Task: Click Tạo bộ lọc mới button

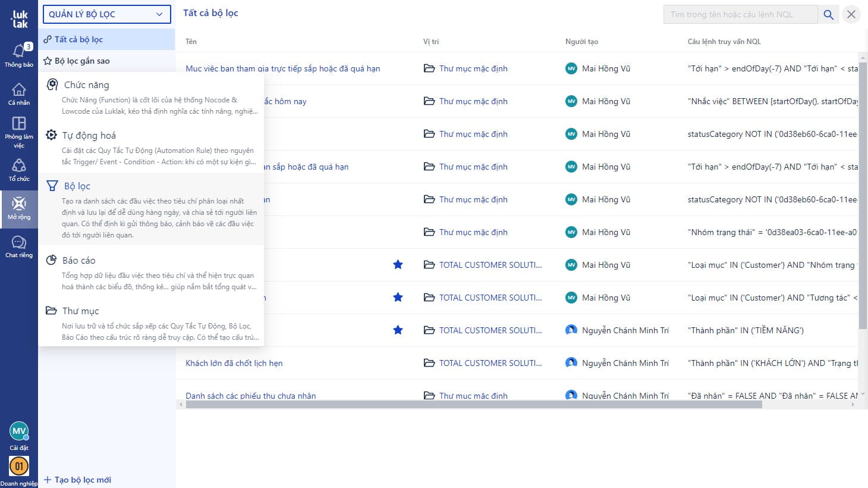Action: click(78, 480)
